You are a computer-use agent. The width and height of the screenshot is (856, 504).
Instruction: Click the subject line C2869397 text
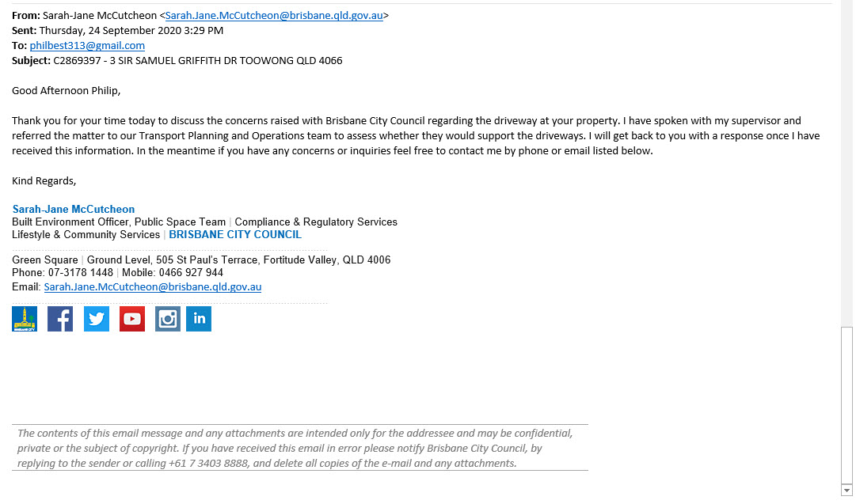click(198, 61)
